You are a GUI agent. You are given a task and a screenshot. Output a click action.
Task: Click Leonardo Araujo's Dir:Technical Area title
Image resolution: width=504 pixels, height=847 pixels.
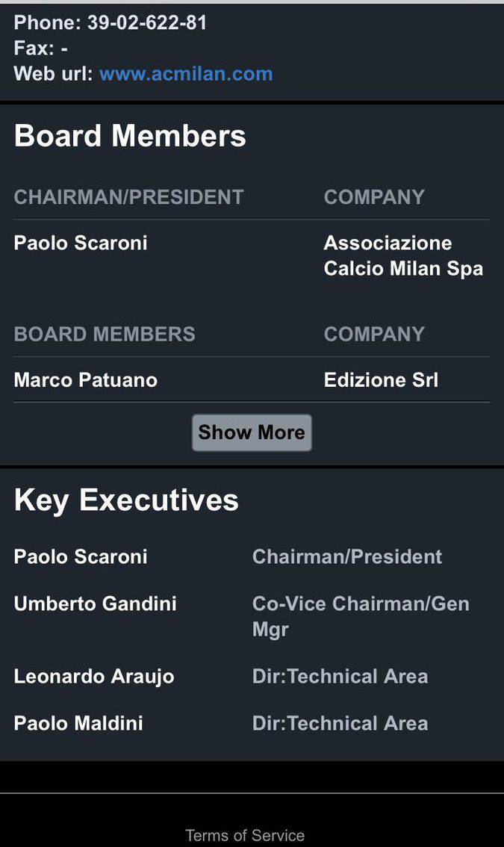click(340, 676)
